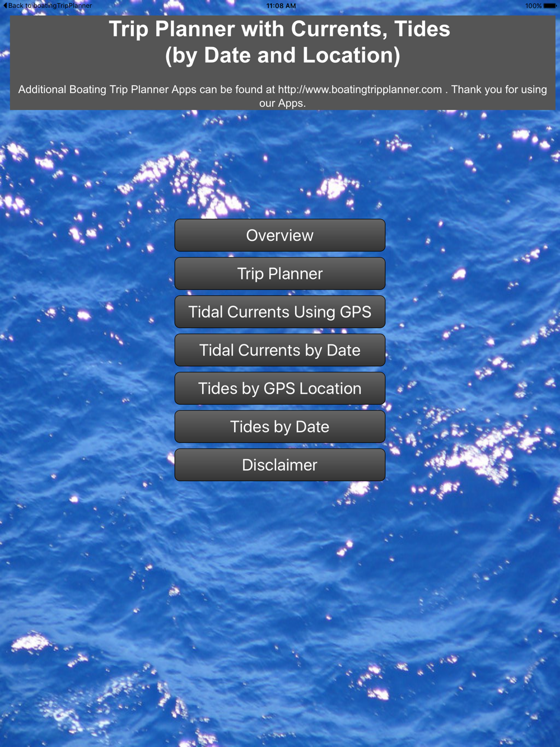Open Tides by Date

tap(280, 426)
